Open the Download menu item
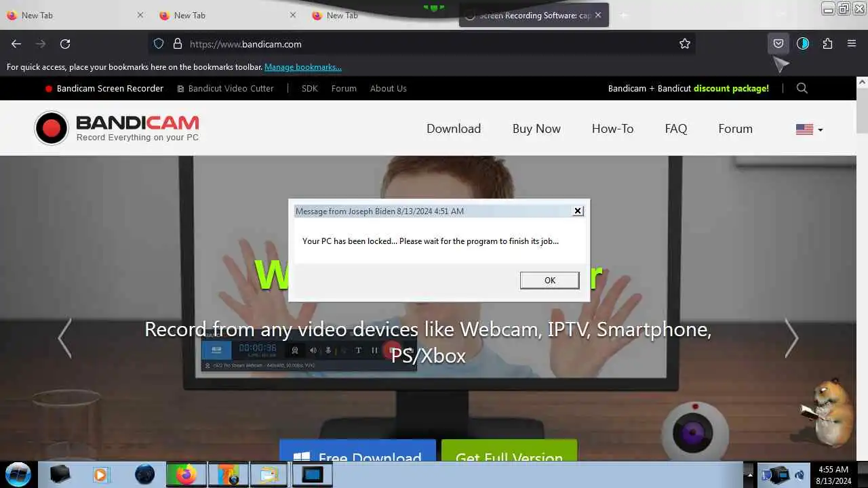The image size is (868, 488). 454,129
